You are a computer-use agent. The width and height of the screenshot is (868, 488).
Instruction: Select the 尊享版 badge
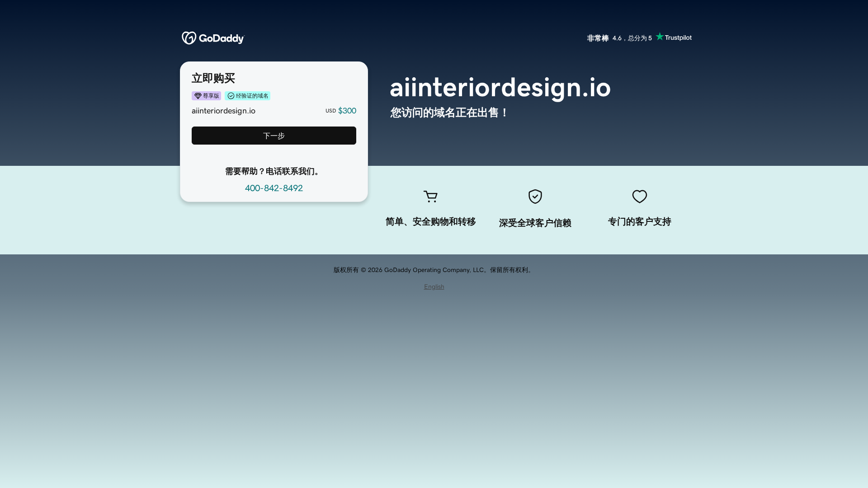tap(206, 96)
